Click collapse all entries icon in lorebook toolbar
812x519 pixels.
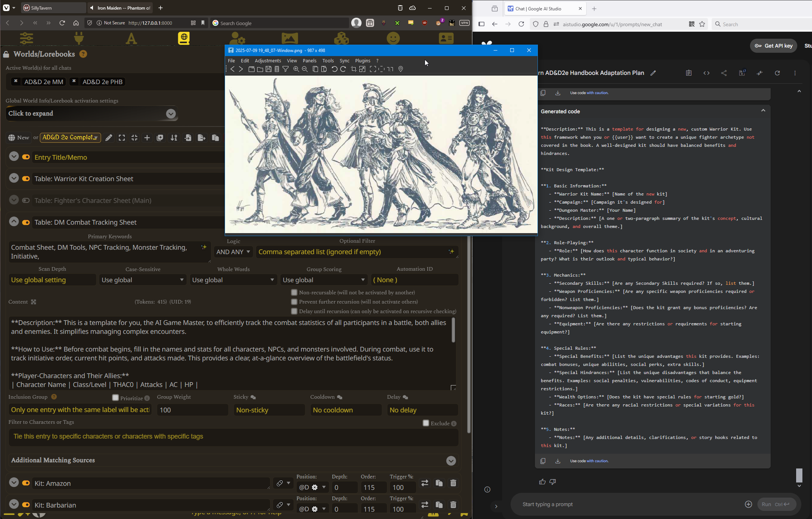[134, 138]
